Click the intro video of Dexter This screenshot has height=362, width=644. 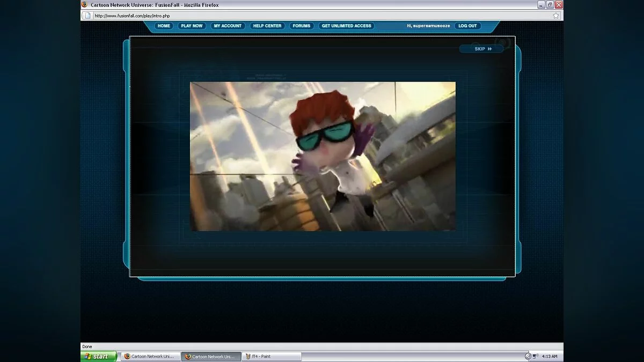click(323, 156)
